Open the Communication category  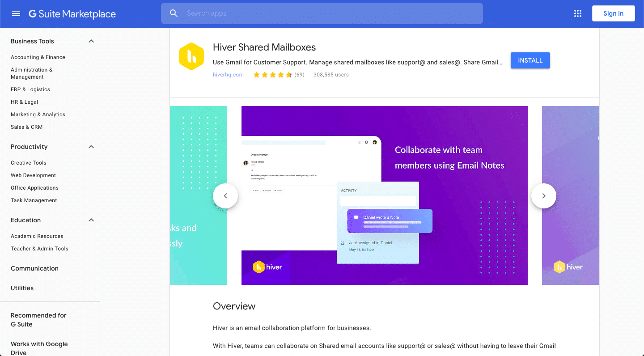pos(35,268)
